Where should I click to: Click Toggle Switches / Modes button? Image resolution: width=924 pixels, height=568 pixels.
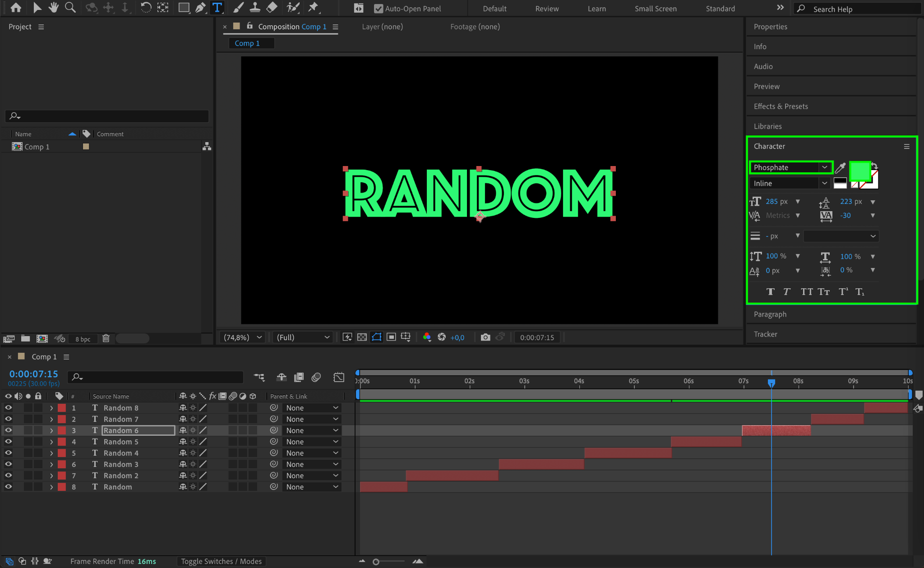(221, 561)
